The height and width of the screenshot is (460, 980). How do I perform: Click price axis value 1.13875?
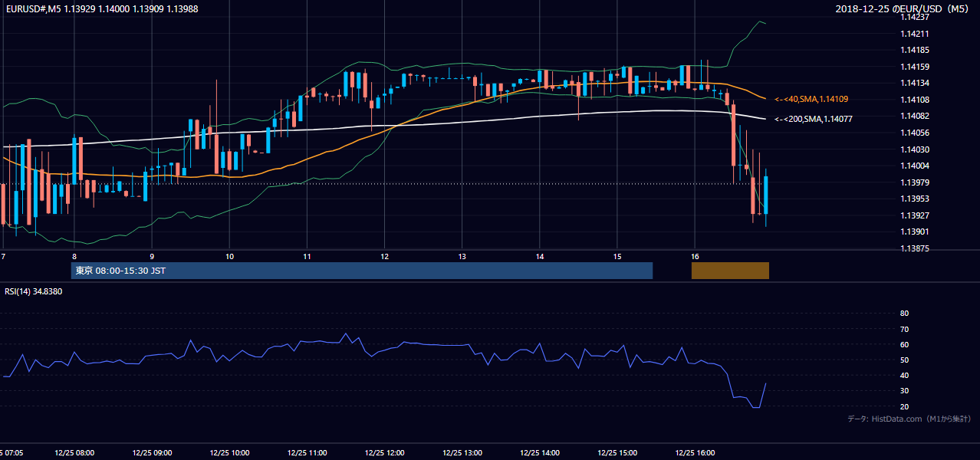click(x=915, y=248)
